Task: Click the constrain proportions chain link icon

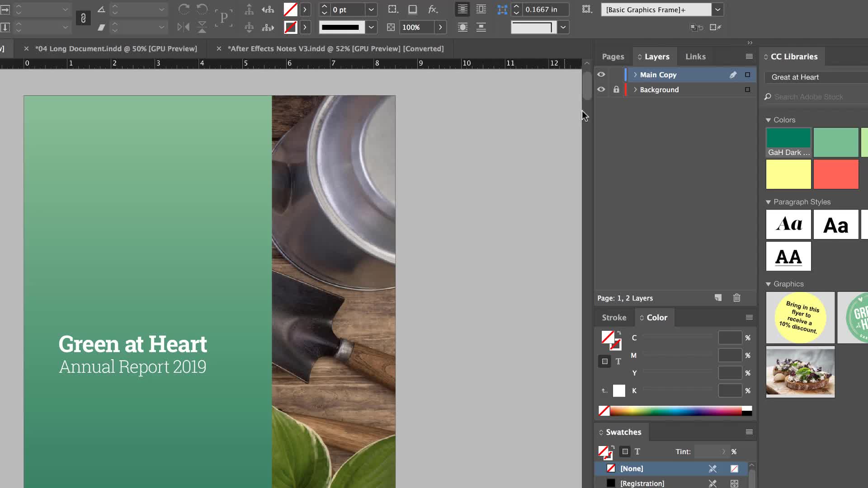Action: coord(83,18)
